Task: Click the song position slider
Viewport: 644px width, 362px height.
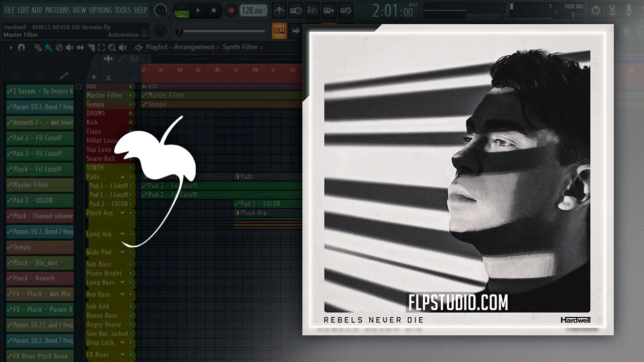Action: point(221,31)
